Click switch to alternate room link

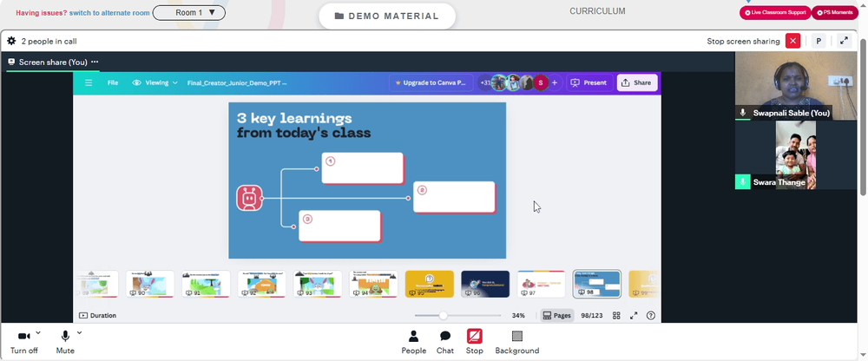click(x=109, y=13)
